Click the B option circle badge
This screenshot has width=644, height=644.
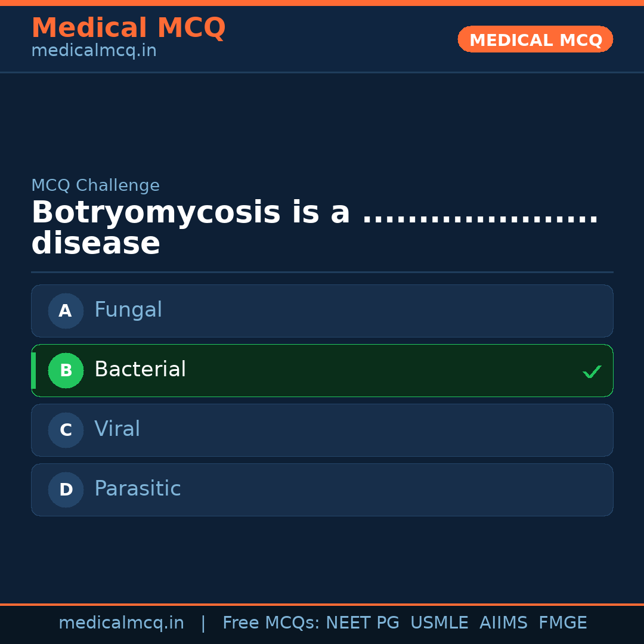pyautogui.click(x=66, y=370)
